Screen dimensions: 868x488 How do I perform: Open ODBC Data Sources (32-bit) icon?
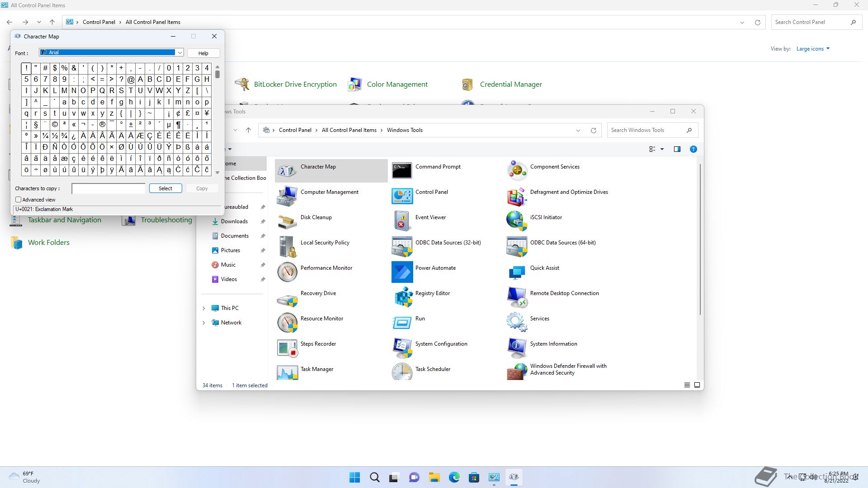tap(402, 247)
